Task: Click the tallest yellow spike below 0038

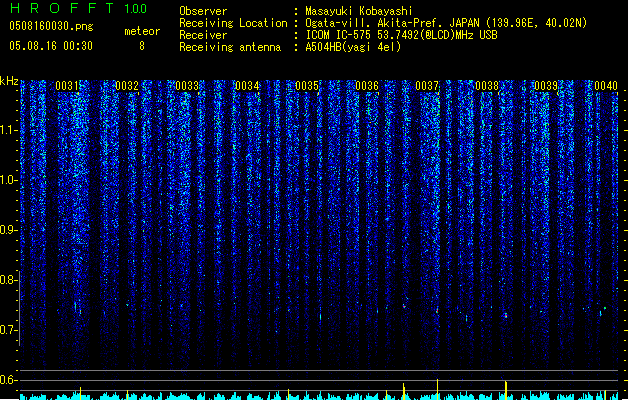Action: [x=506, y=390]
